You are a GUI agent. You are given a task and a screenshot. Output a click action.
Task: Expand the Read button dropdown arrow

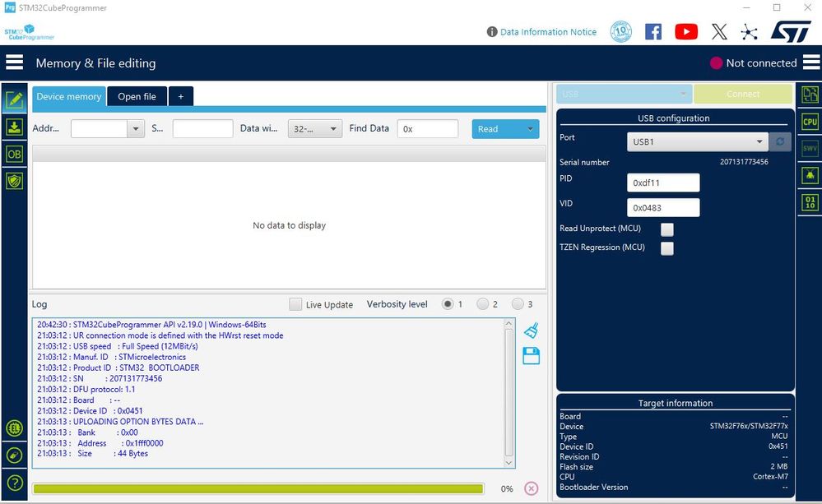530,129
